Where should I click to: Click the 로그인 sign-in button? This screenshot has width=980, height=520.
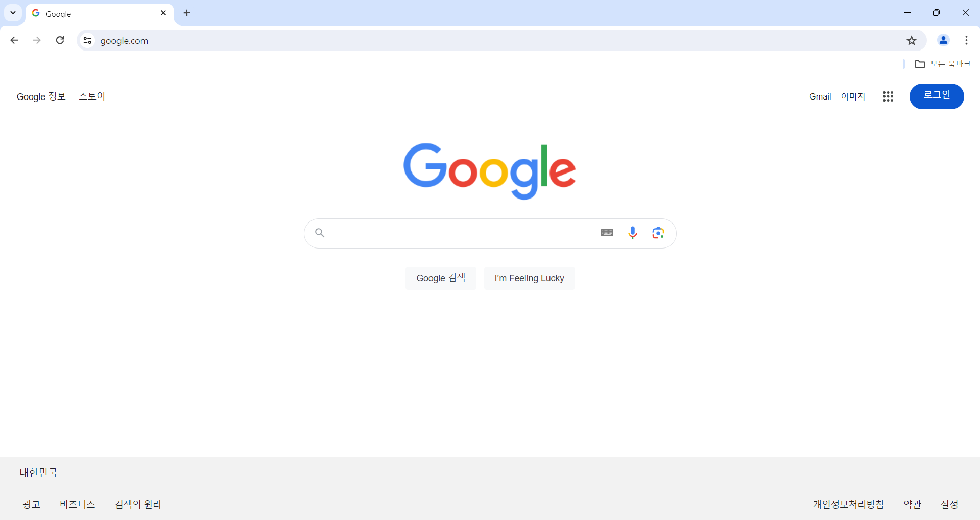coord(937,96)
